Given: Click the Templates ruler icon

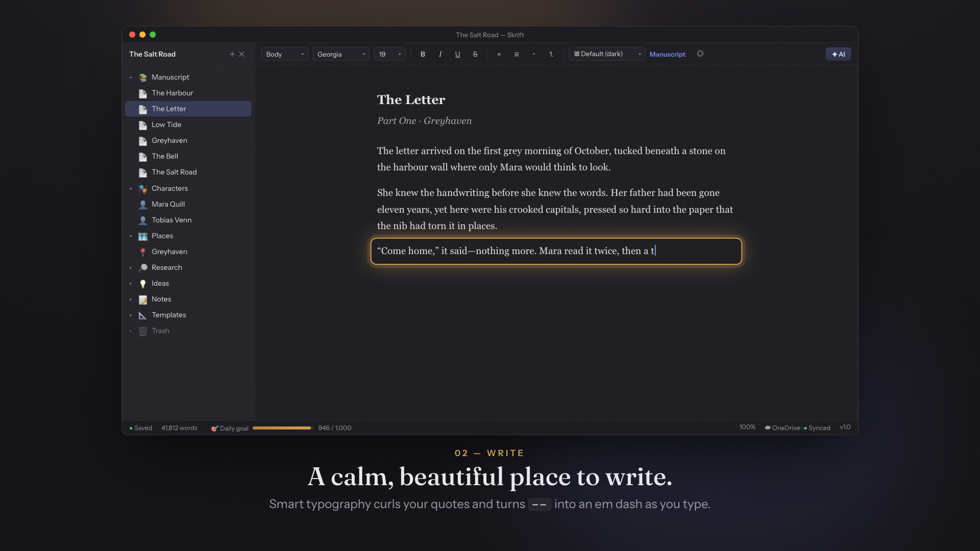Looking at the screenshot, I should pyautogui.click(x=143, y=315).
